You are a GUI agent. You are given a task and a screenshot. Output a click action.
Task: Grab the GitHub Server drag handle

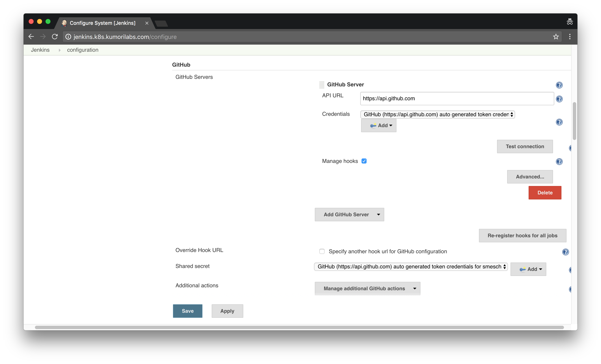[322, 85]
